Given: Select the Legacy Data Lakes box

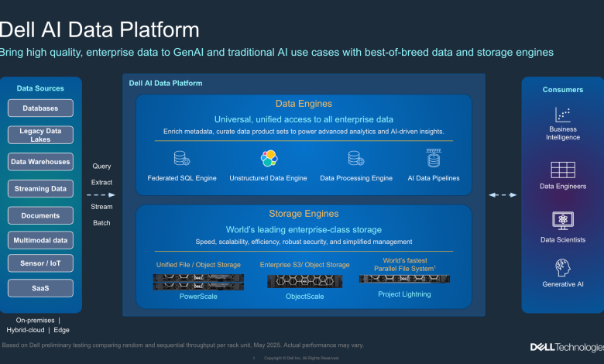Looking at the screenshot, I should (x=40, y=135).
